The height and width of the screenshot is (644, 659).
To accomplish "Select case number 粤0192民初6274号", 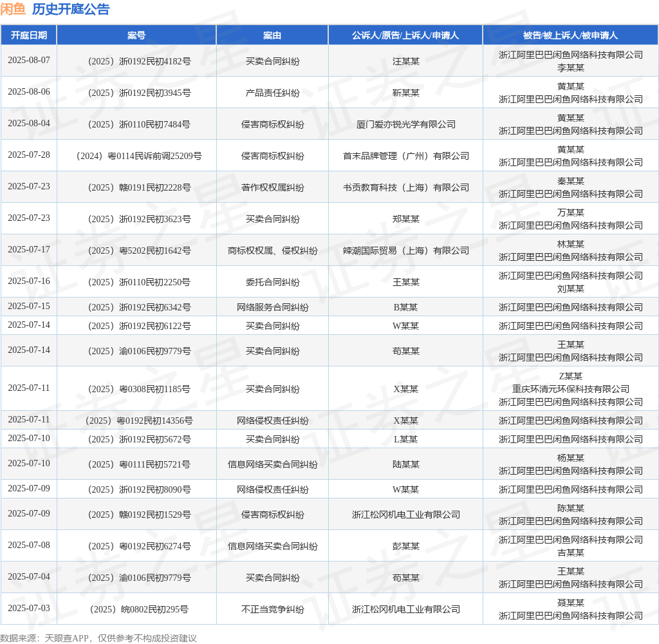I will click(140, 546).
